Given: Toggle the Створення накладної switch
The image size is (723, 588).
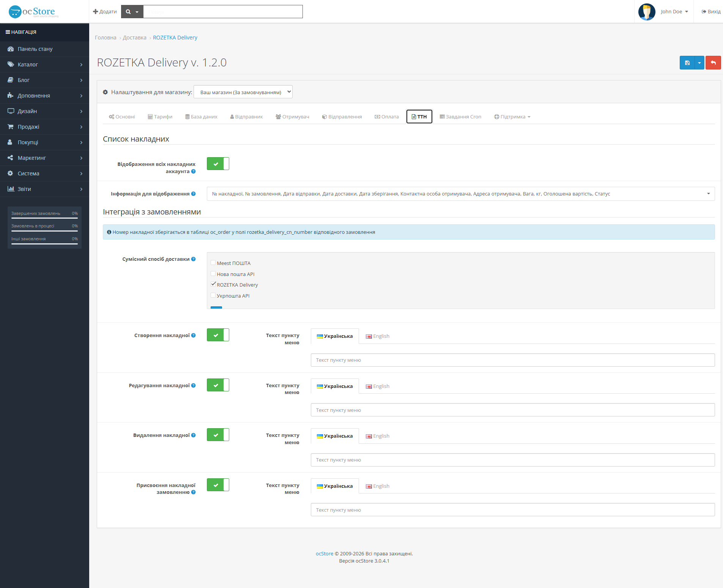Looking at the screenshot, I should pyautogui.click(x=218, y=335).
